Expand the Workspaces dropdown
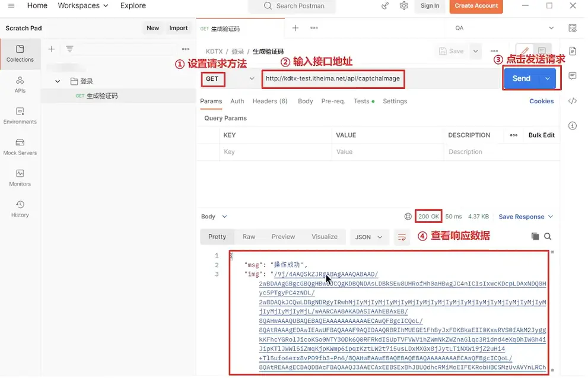Screen dimensions: 588x378 tap(83, 5)
